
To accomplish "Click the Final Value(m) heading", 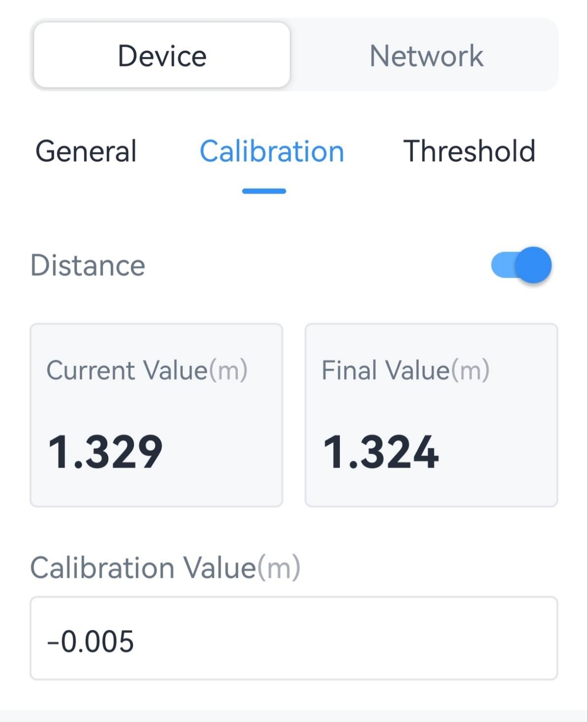I will coord(405,370).
